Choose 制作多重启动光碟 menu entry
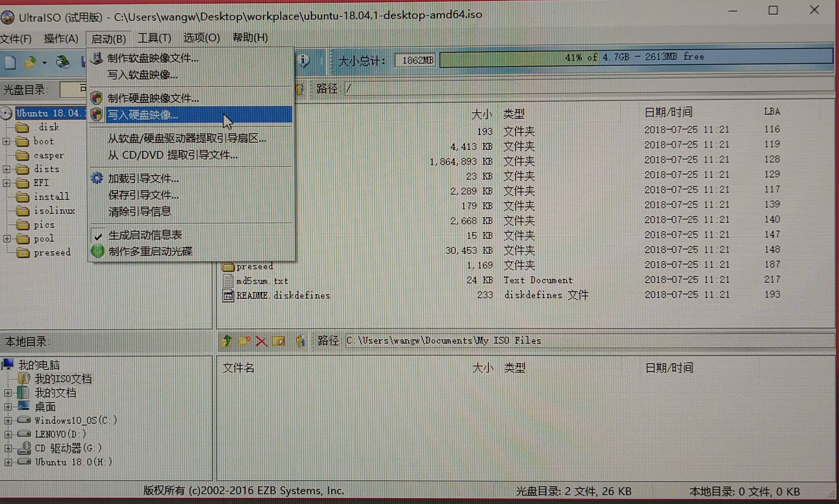 click(x=150, y=252)
